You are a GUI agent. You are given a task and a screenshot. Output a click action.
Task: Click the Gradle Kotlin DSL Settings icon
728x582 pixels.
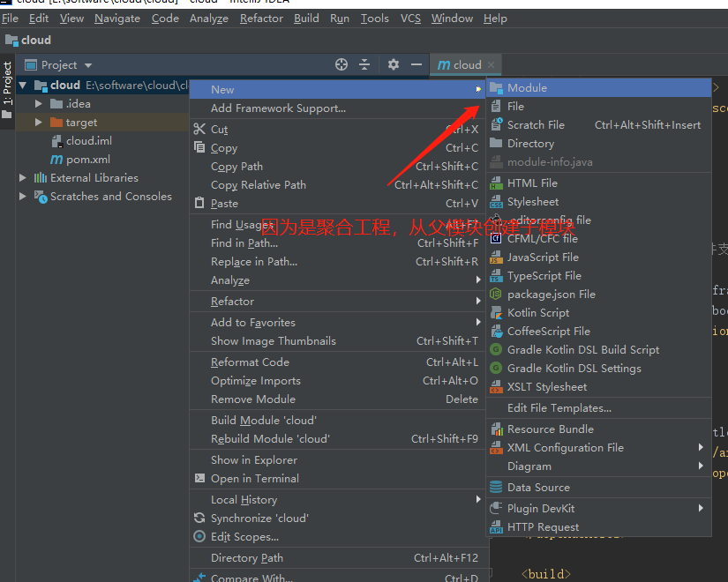[496, 368]
